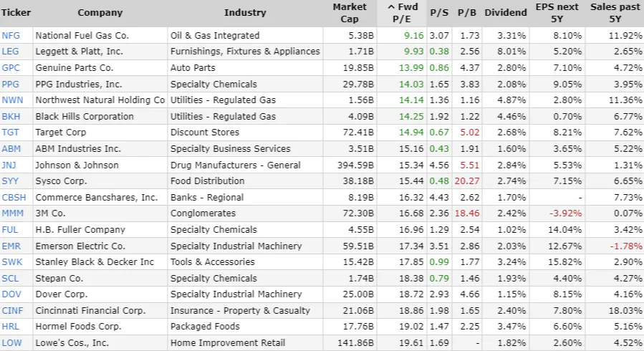
Task: Click Furnishings, Fixtures & Appliances industry
Action: (245, 52)
